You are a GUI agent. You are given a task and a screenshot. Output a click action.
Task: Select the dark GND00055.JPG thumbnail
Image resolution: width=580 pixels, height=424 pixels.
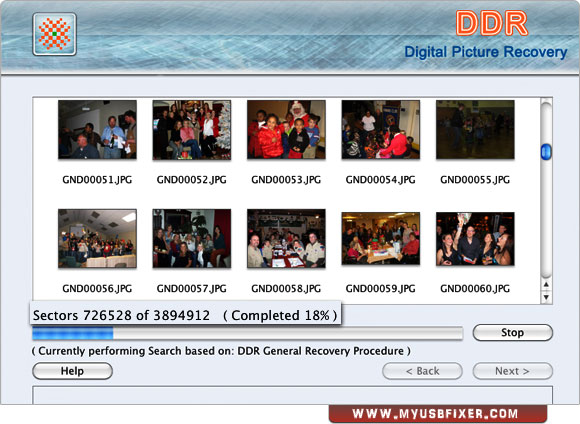475,129
